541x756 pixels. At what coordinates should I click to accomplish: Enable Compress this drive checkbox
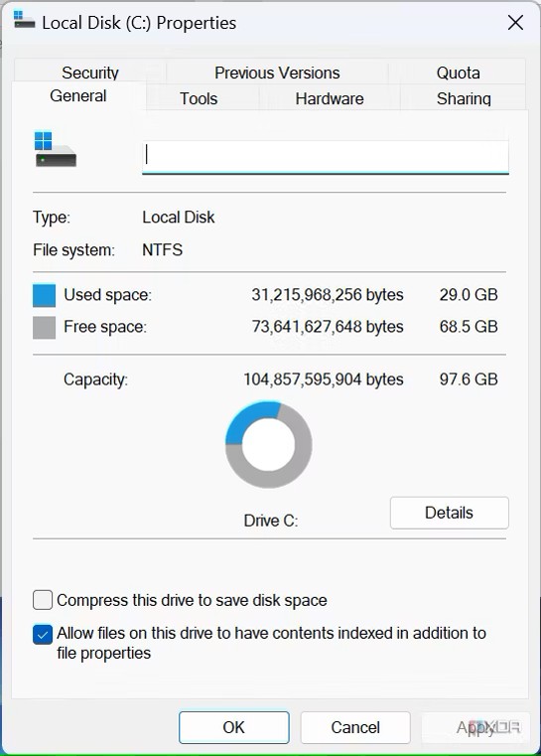click(43, 600)
